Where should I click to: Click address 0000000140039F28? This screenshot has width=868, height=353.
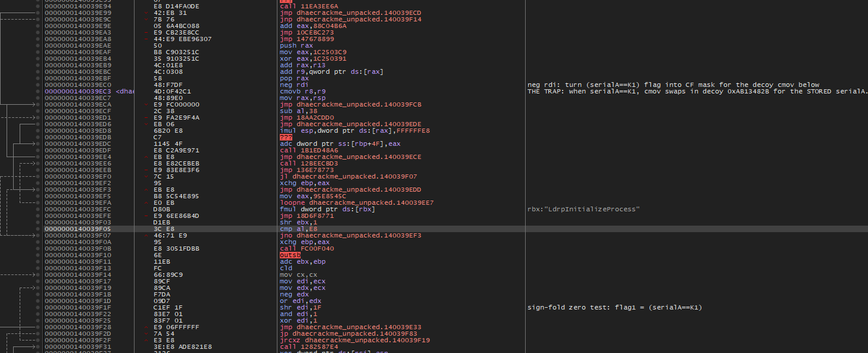click(x=78, y=327)
